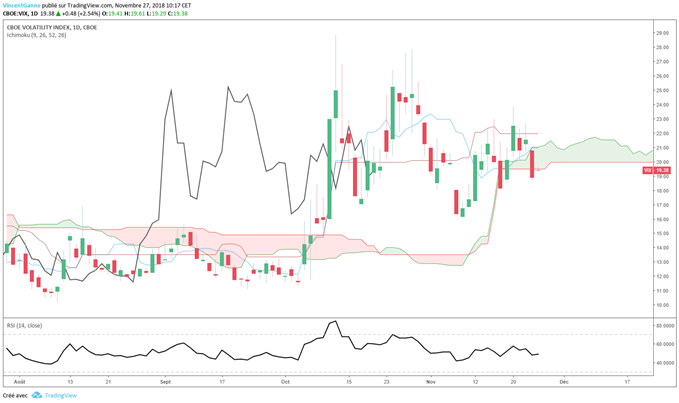
Task: Click the open value O:19.41
Action: [x=112, y=14]
